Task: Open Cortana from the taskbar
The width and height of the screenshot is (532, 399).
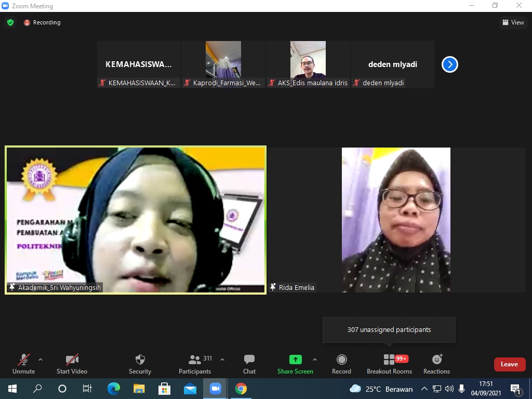Action: tap(62, 389)
